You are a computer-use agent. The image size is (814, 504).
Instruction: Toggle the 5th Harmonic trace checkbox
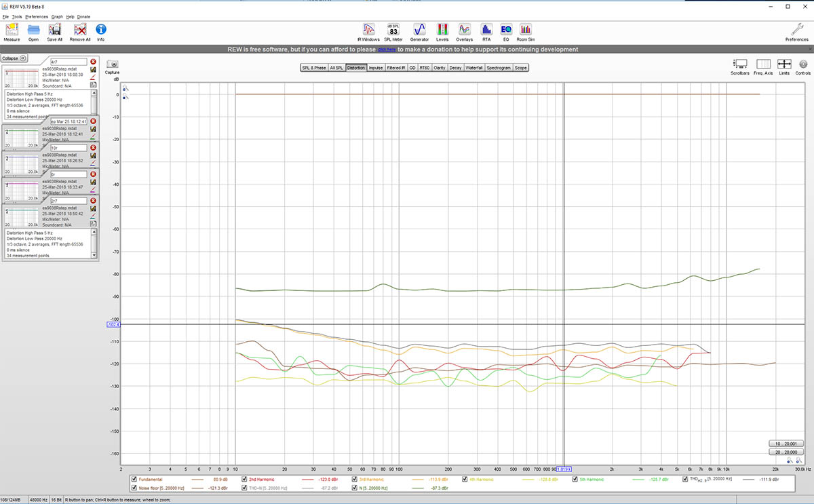tap(574, 479)
